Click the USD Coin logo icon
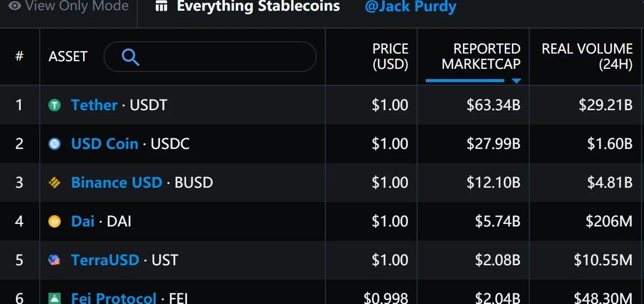644x304 pixels. [x=55, y=144]
